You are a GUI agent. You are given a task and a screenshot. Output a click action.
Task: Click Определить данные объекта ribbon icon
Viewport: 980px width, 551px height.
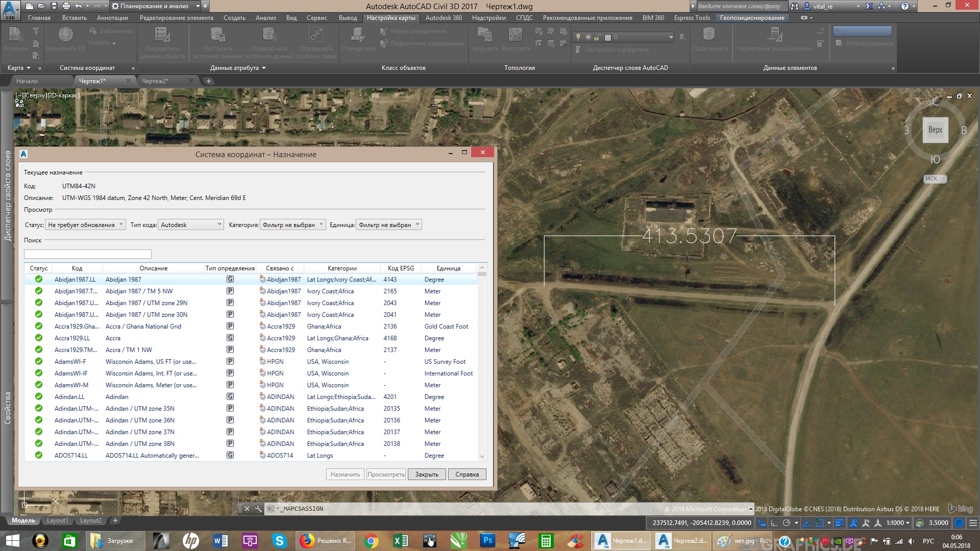162,35
